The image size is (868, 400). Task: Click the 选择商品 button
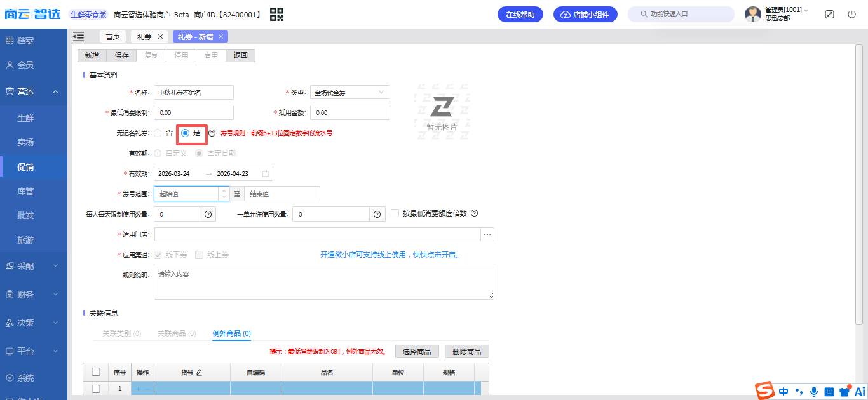417,352
